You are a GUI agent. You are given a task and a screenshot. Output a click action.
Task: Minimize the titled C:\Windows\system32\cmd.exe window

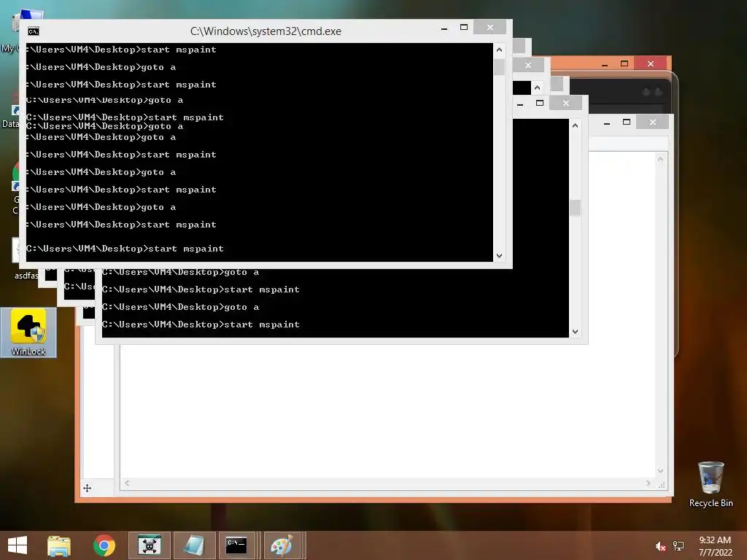444,28
